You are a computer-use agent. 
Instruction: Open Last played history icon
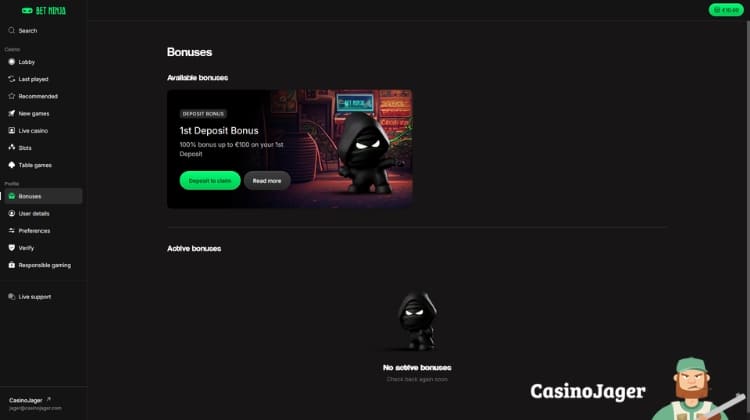[11, 79]
